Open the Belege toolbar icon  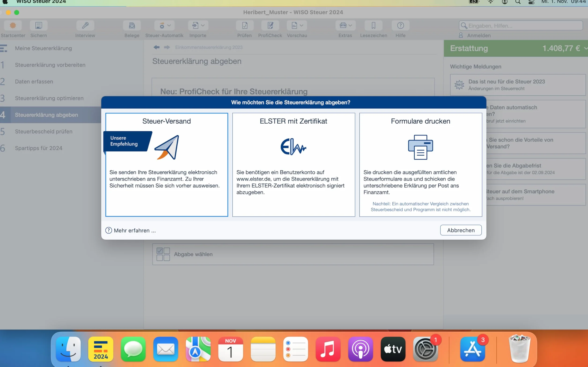point(132,26)
